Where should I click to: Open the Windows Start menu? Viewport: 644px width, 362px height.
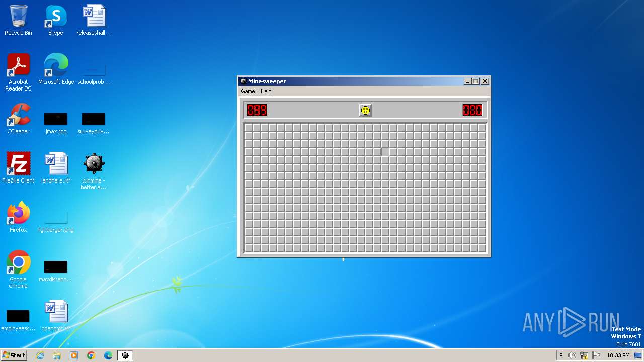[x=14, y=355]
